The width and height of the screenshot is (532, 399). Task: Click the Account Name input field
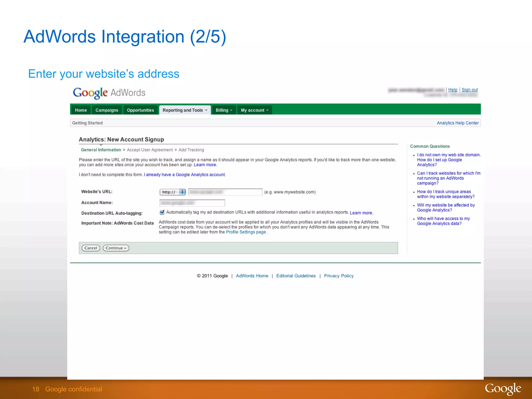192,203
